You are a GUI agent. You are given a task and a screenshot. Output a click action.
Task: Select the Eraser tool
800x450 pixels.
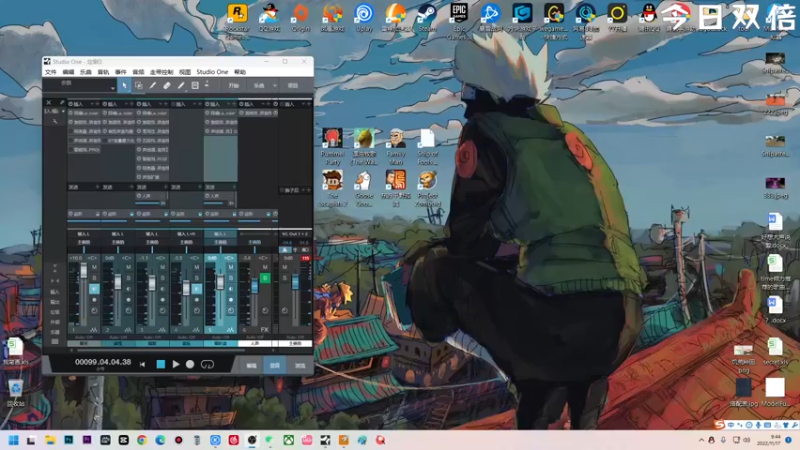click(167, 86)
